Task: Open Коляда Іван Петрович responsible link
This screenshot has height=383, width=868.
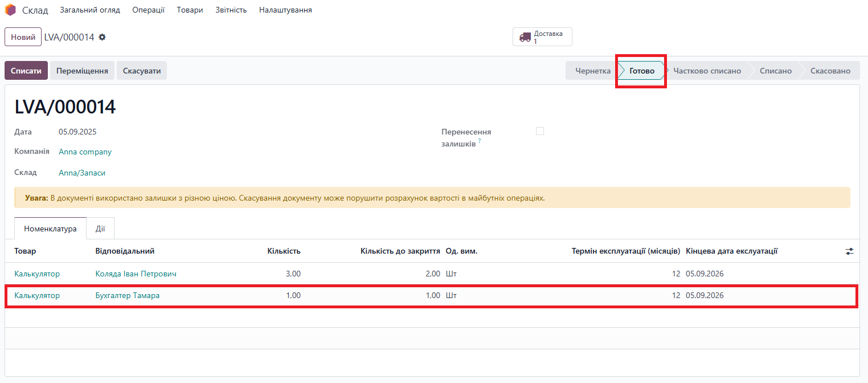Action: (136, 274)
